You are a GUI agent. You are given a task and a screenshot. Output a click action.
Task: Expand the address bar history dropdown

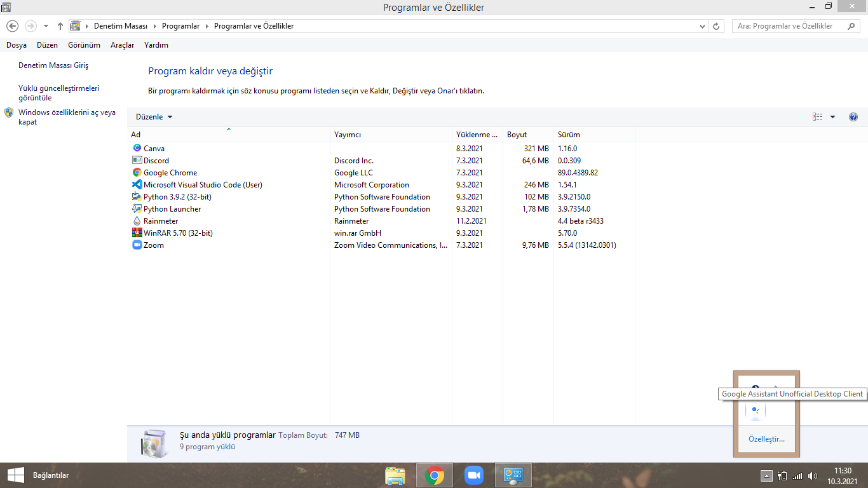(x=702, y=26)
